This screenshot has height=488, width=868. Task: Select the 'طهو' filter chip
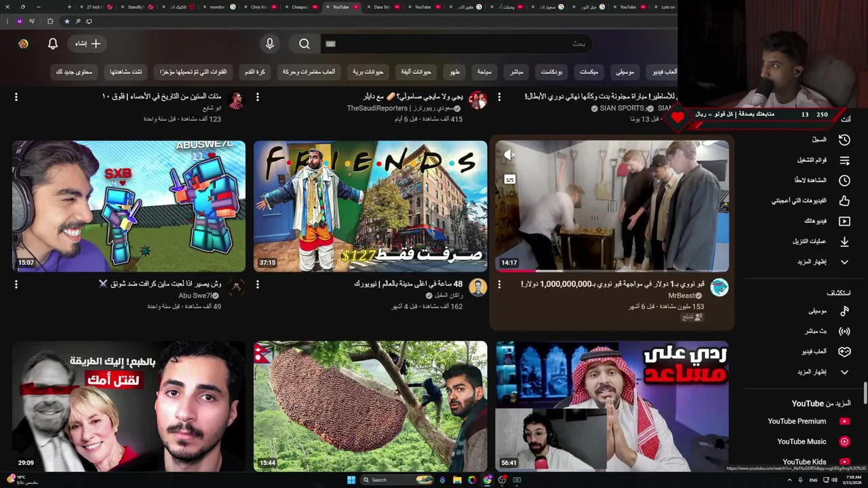point(455,71)
